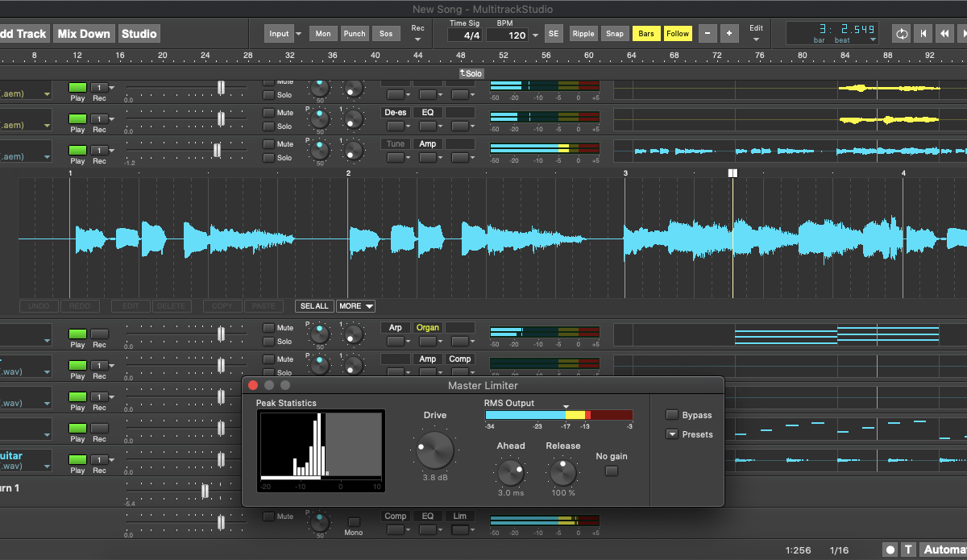967x560 pixels.
Task: Click the round dot icon in status bar
Action: [890, 550]
